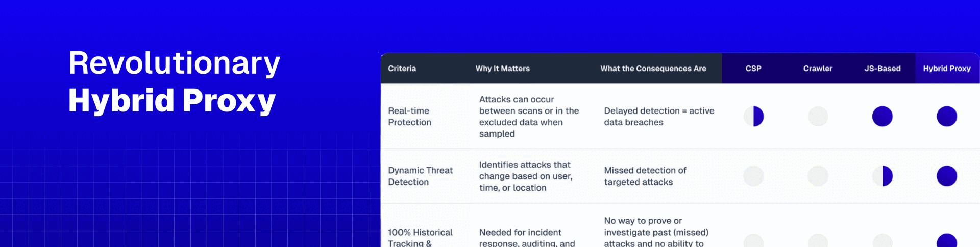
Task: Select the JS-Based column header
Action: [882, 69]
